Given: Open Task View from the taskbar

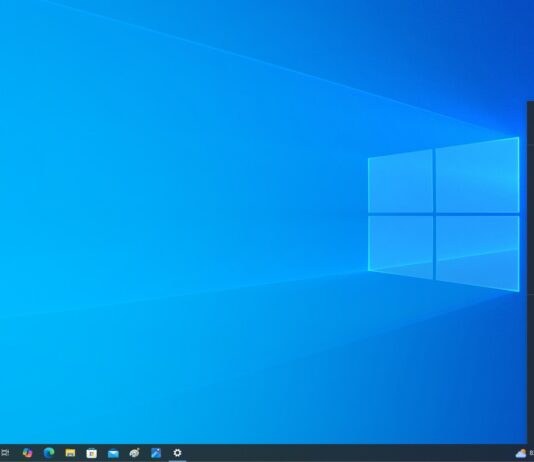Looking at the screenshot, I should [x=5, y=453].
